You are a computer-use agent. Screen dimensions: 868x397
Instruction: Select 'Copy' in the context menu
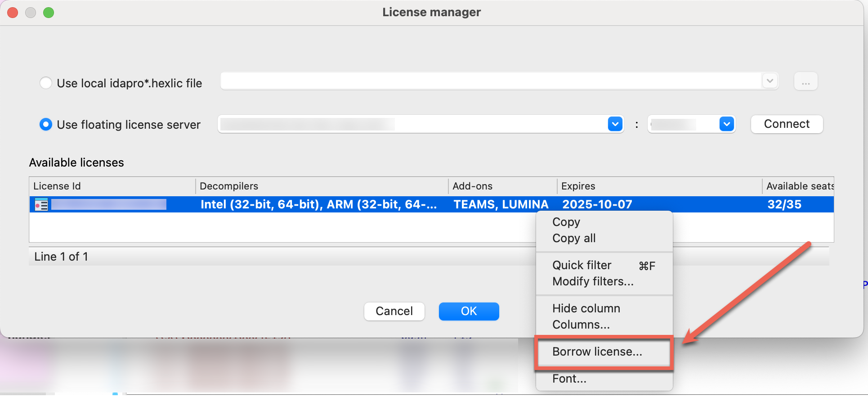[566, 222]
